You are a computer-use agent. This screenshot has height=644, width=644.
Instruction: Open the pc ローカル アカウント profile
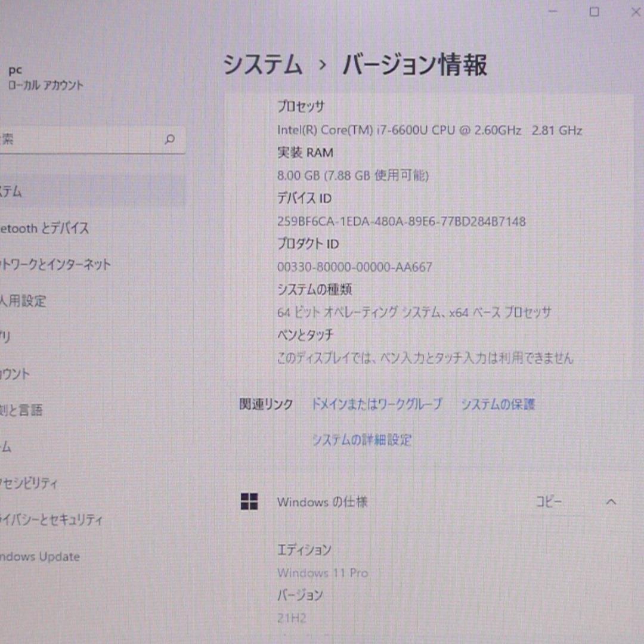[x=45, y=78]
